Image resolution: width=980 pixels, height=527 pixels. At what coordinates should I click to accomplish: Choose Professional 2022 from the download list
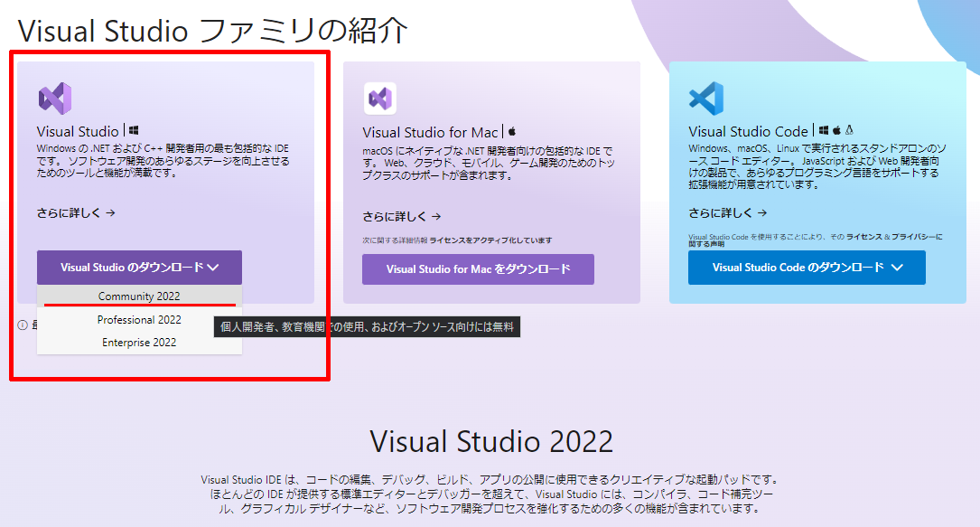(x=139, y=319)
